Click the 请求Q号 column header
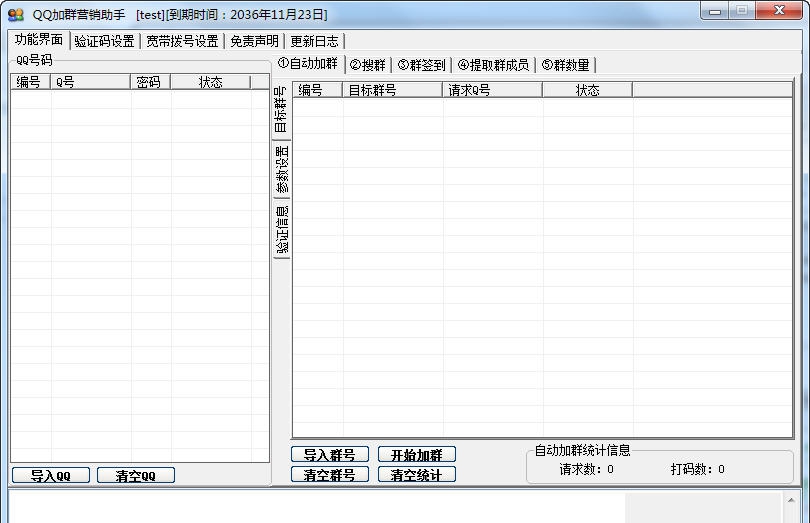Screen dimensions: 810x523 pyautogui.click(x=492, y=90)
